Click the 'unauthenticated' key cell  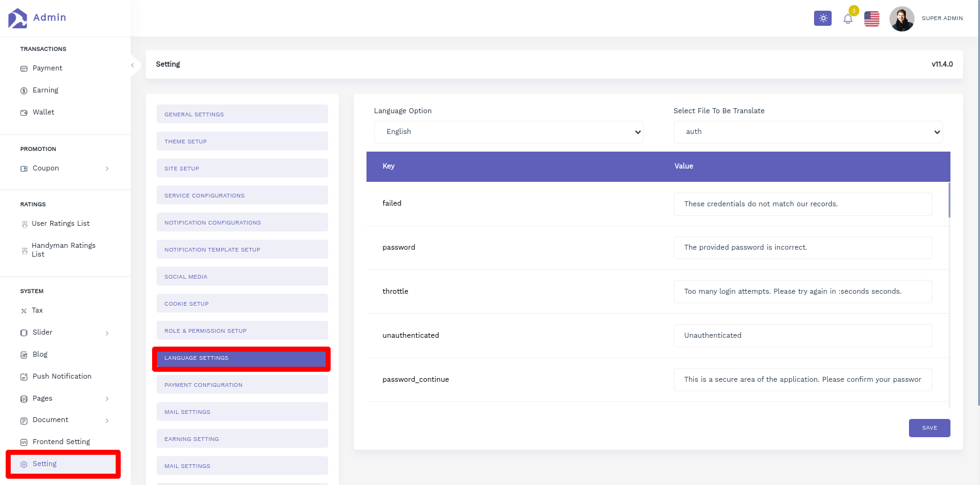tap(410, 335)
